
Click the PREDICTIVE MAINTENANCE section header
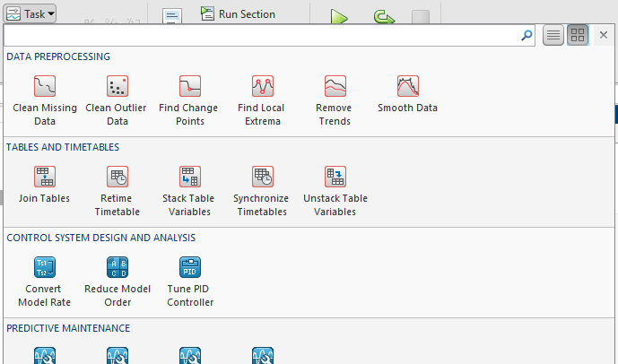(x=68, y=328)
